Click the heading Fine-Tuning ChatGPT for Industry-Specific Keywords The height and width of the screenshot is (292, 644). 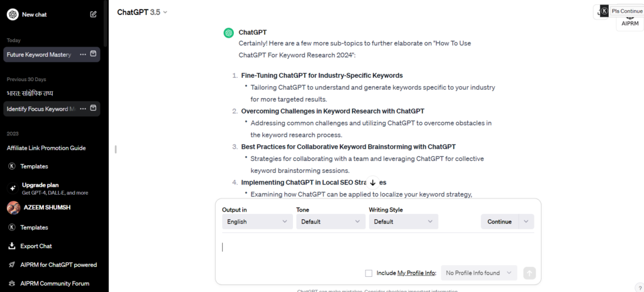click(x=321, y=75)
